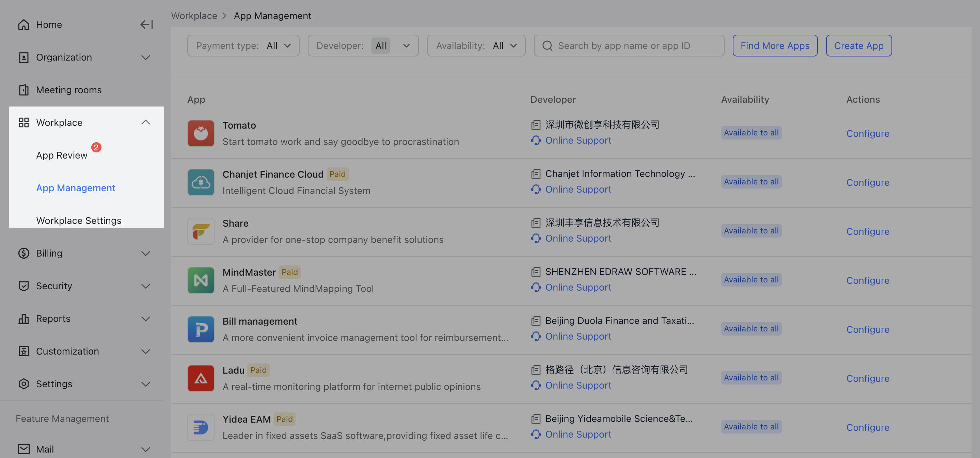
Task: Click Configure for Bill management
Action: [868, 329]
